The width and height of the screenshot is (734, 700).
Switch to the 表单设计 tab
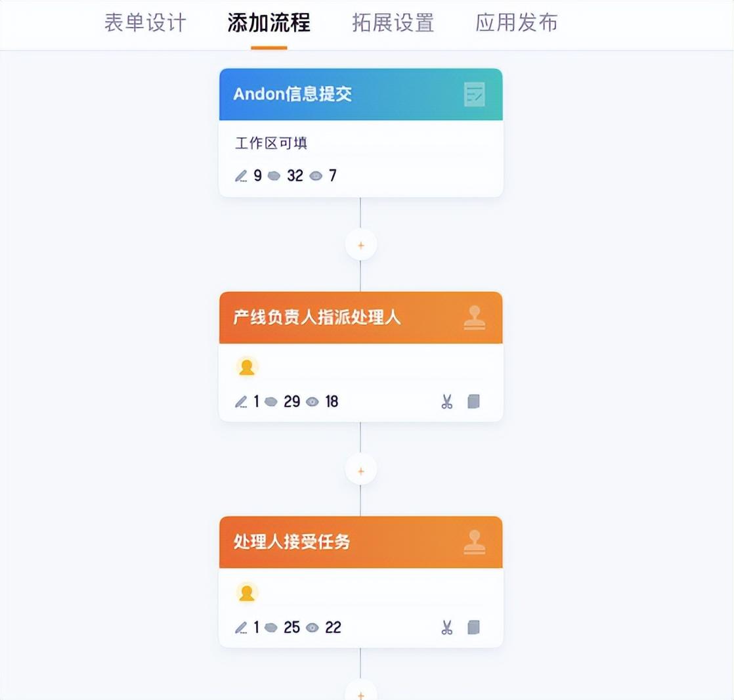[x=145, y=23]
